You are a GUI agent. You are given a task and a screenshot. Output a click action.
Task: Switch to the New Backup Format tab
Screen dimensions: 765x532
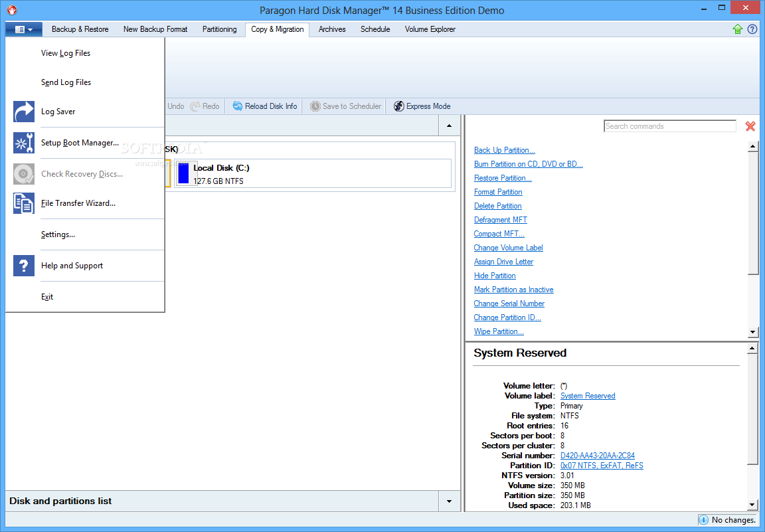pos(155,29)
